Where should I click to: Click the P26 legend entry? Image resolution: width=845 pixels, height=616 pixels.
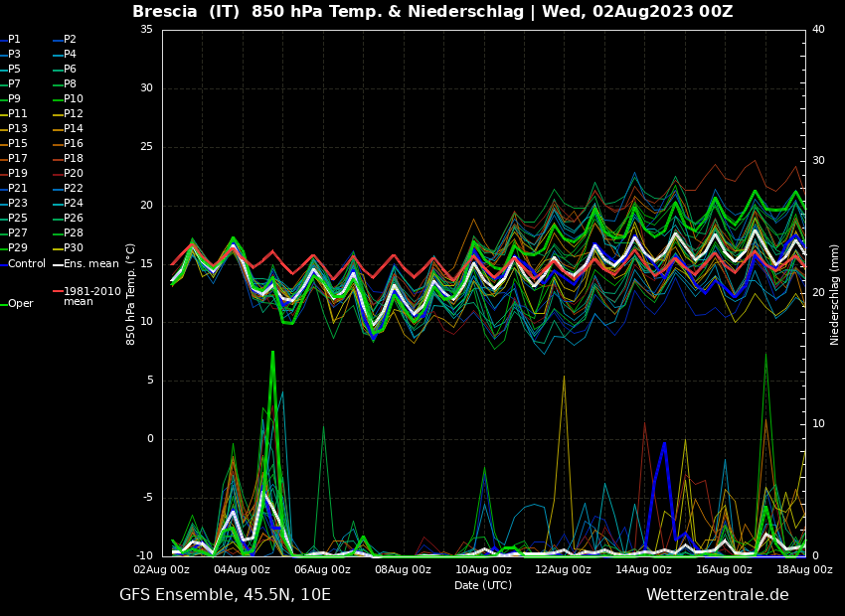click(x=68, y=218)
